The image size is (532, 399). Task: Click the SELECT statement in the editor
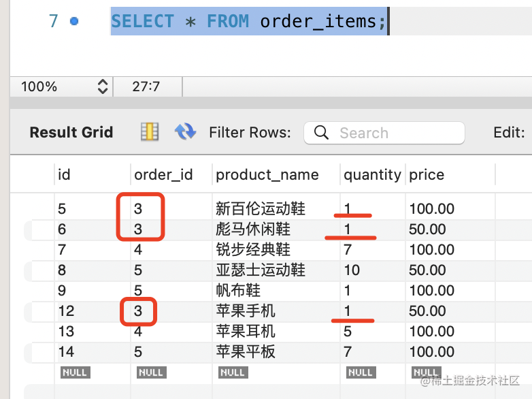pyautogui.click(x=249, y=21)
